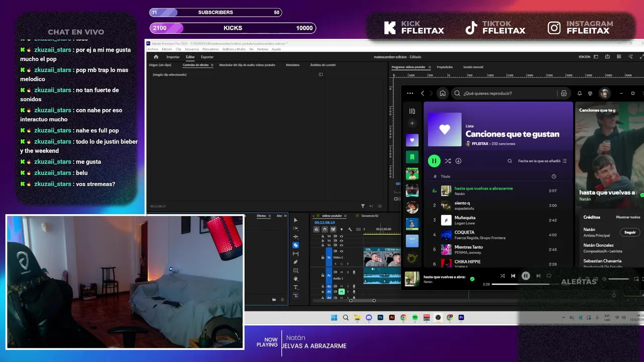
Task: Switch to Importar workspace tab
Action: (173, 57)
